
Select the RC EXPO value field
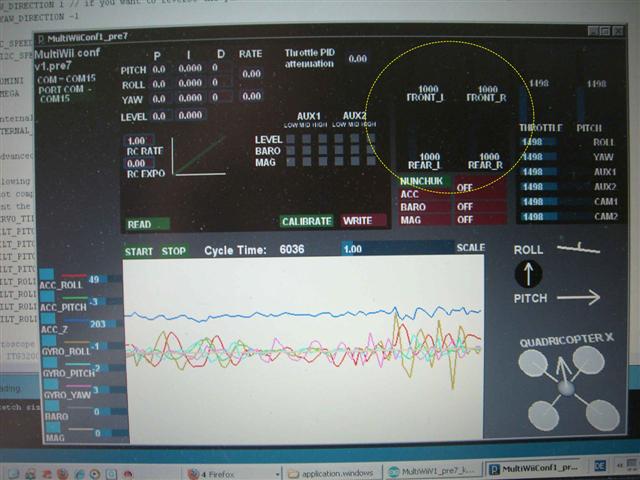(139, 164)
